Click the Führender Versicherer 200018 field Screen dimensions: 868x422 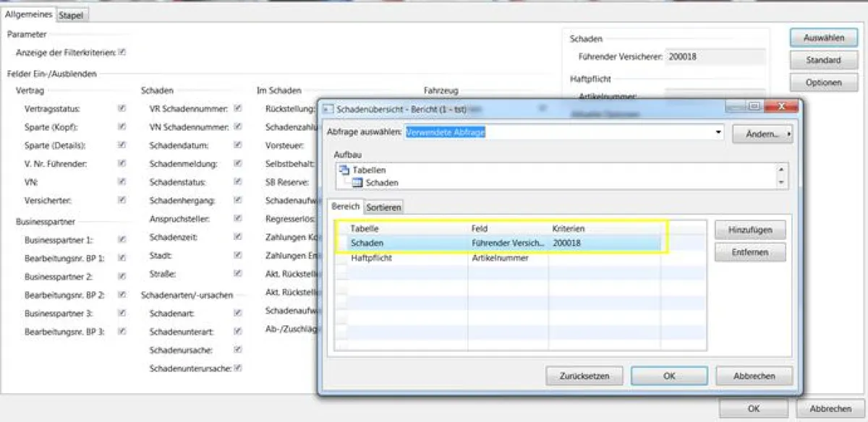pos(715,56)
